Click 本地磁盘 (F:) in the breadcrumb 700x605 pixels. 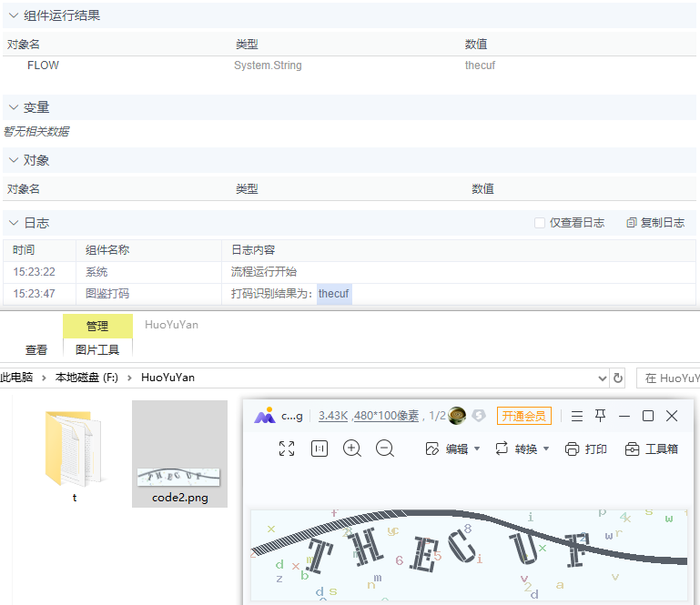tap(86, 378)
